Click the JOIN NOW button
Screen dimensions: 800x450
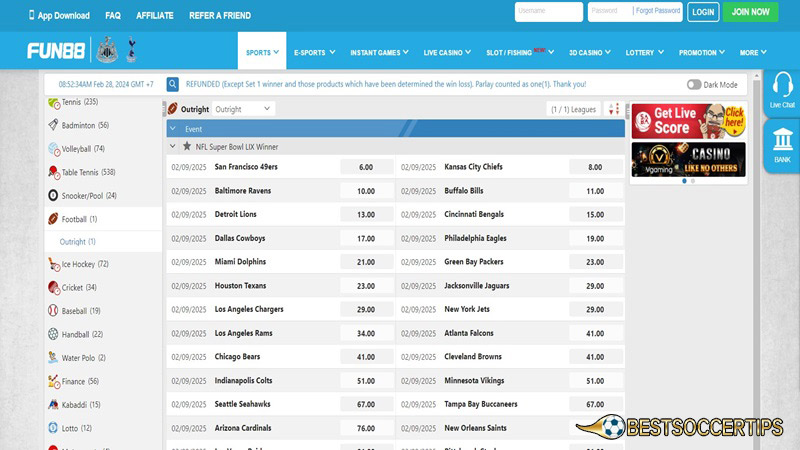click(751, 12)
